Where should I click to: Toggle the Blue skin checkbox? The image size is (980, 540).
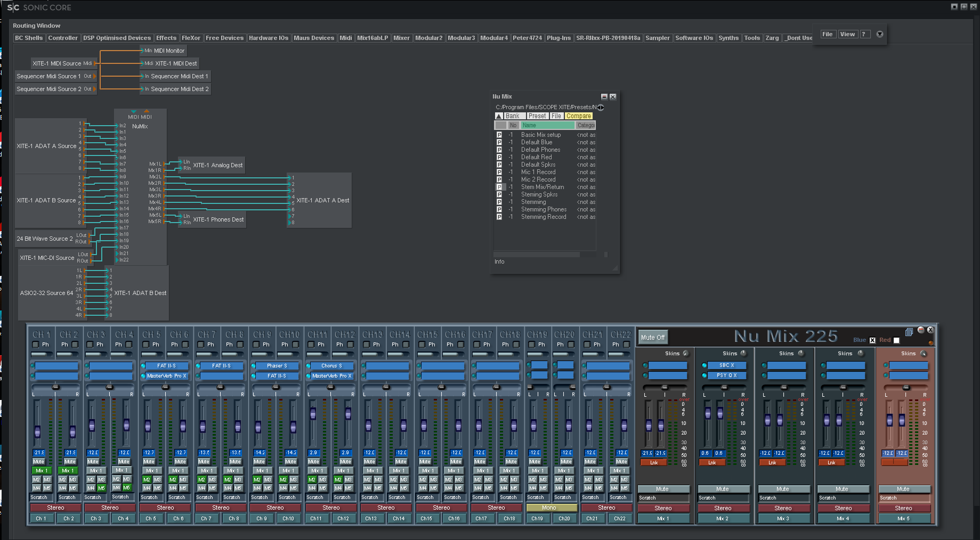[x=872, y=340]
